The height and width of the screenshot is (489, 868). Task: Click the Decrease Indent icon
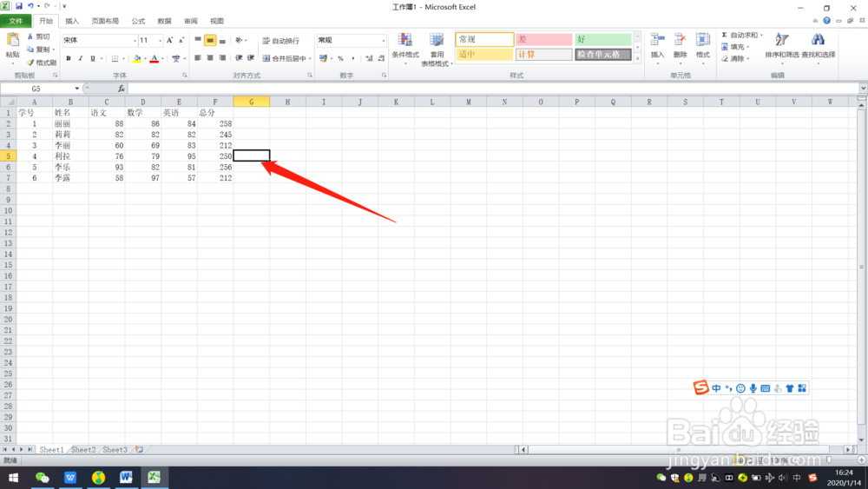point(239,57)
